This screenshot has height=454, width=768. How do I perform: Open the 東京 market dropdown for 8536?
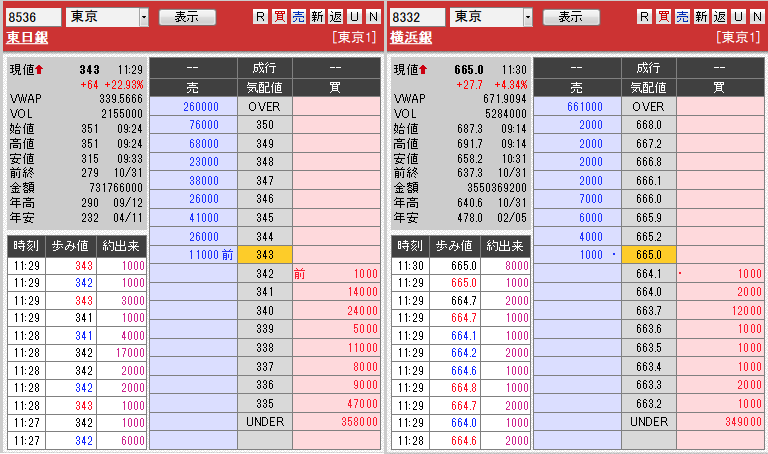[x=107, y=17]
